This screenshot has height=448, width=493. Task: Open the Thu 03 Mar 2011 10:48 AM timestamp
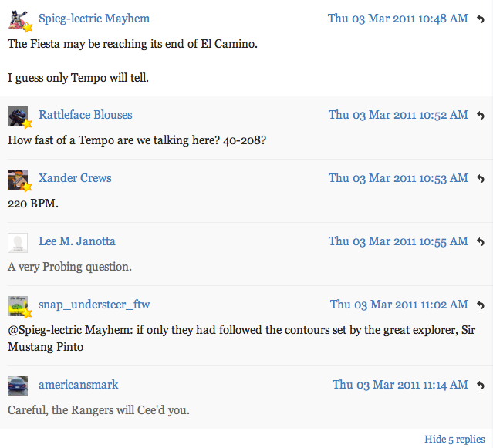point(398,19)
